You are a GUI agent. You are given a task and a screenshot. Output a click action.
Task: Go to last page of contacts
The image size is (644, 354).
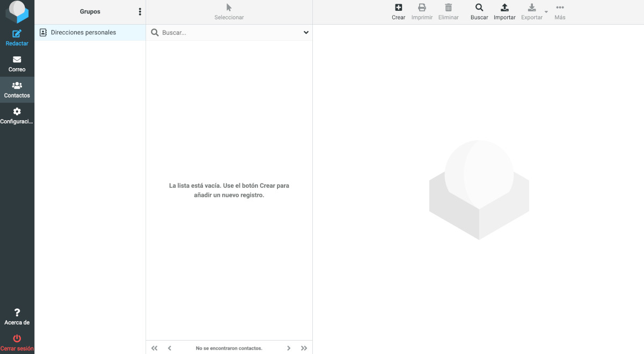pos(304,348)
